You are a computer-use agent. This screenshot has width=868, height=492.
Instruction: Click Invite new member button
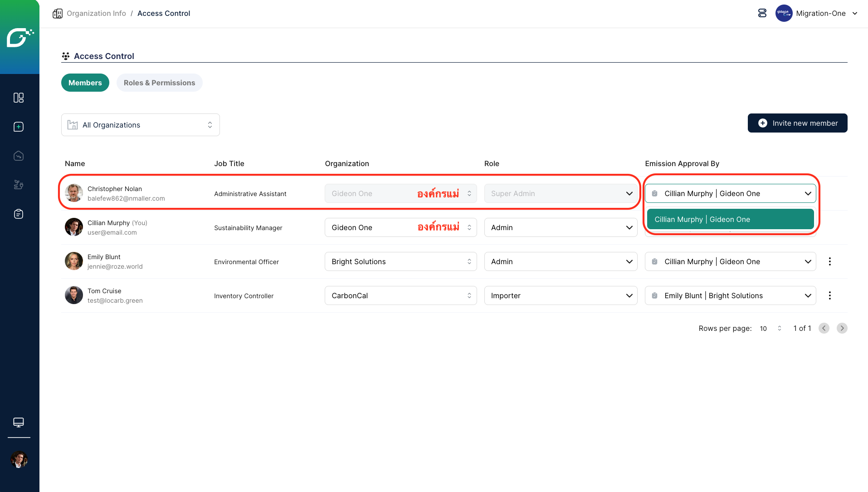pyautogui.click(x=797, y=123)
